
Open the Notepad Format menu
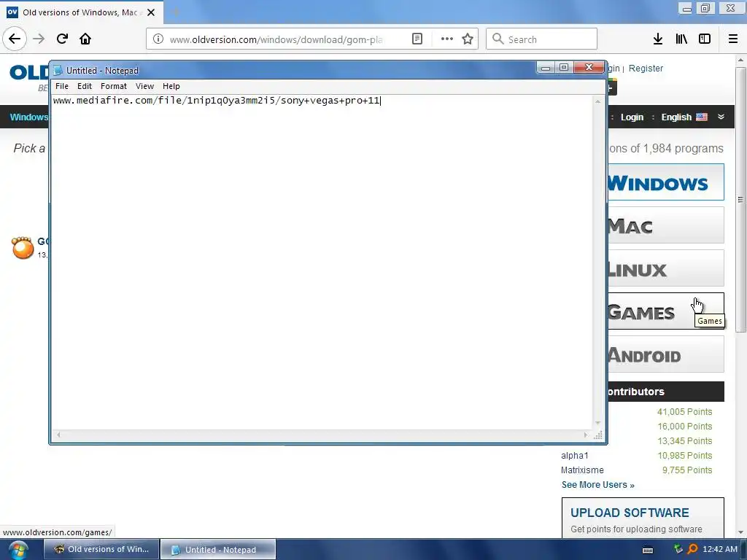[x=113, y=86]
